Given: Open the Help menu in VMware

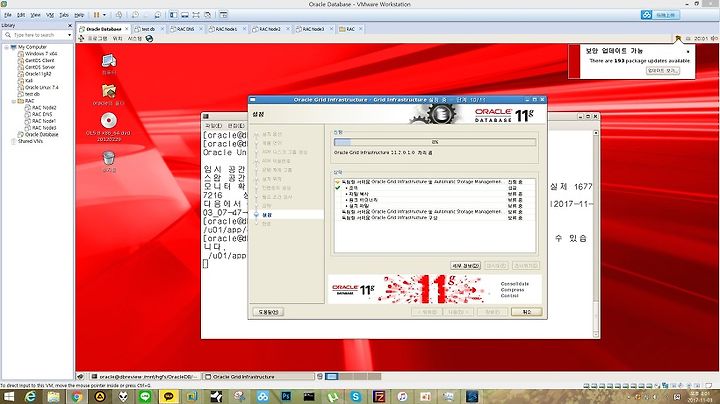Looking at the screenshot, I should (x=79, y=15).
